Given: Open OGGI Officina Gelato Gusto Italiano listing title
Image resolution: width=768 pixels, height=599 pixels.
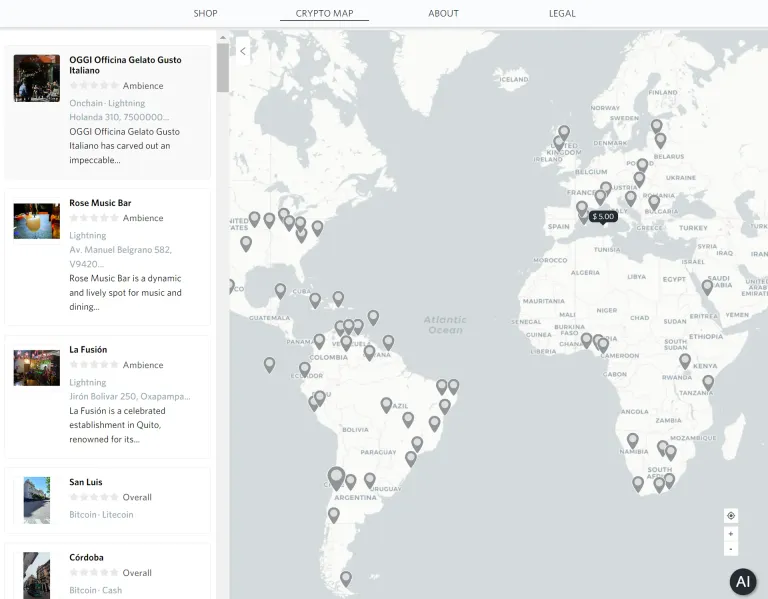Looking at the screenshot, I should click(x=125, y=65).
